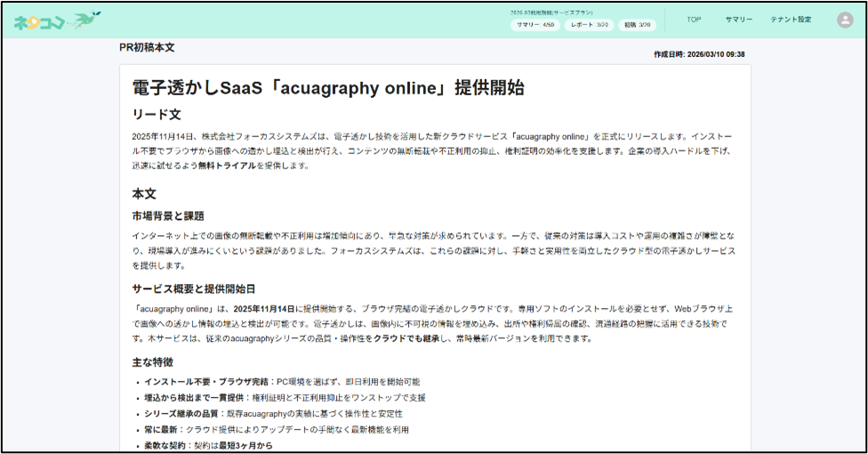Image resolution: width=868 pixels, height=454 pixels.
Task: Open the サマリー navigation item
Action: tap(738, 20)
